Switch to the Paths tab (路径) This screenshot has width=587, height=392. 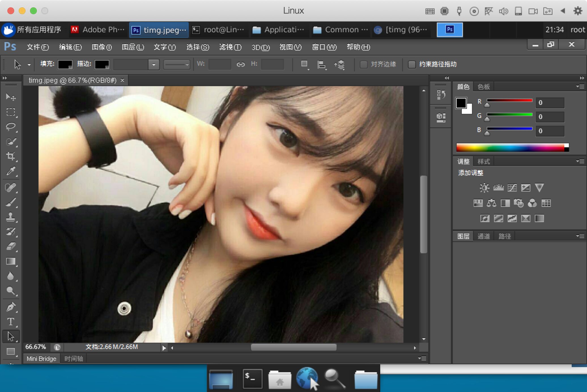coord(505,236)
